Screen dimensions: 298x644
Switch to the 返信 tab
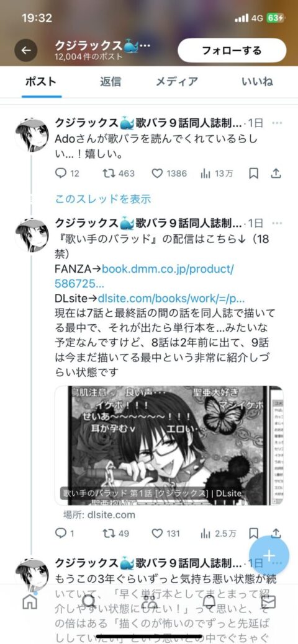click(x=111, y=81)
